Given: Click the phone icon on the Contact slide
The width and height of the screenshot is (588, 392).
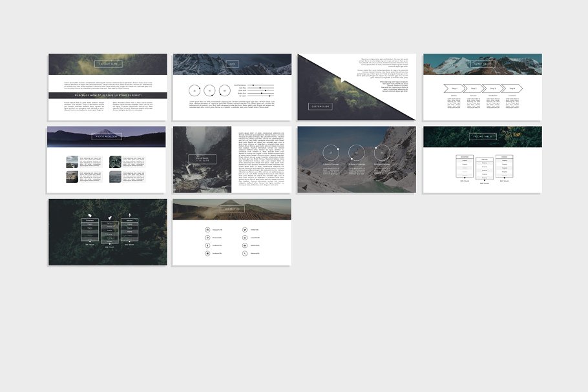Looking at the screenshot, I should (x=244, y=253).
